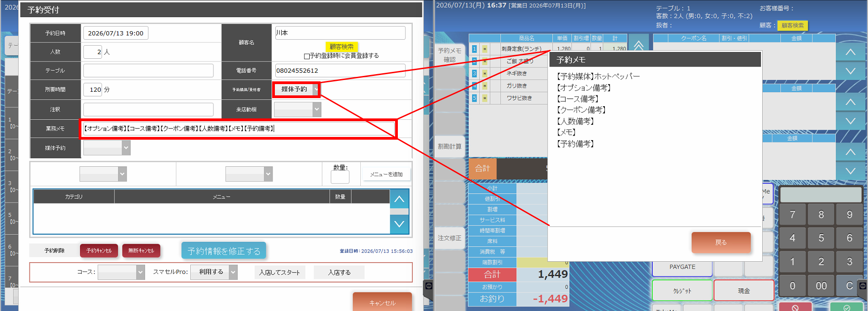Select the 割勘計算 side tab
Image resolution: width=868 pixels, height=311 pixels.
point(449,146)
